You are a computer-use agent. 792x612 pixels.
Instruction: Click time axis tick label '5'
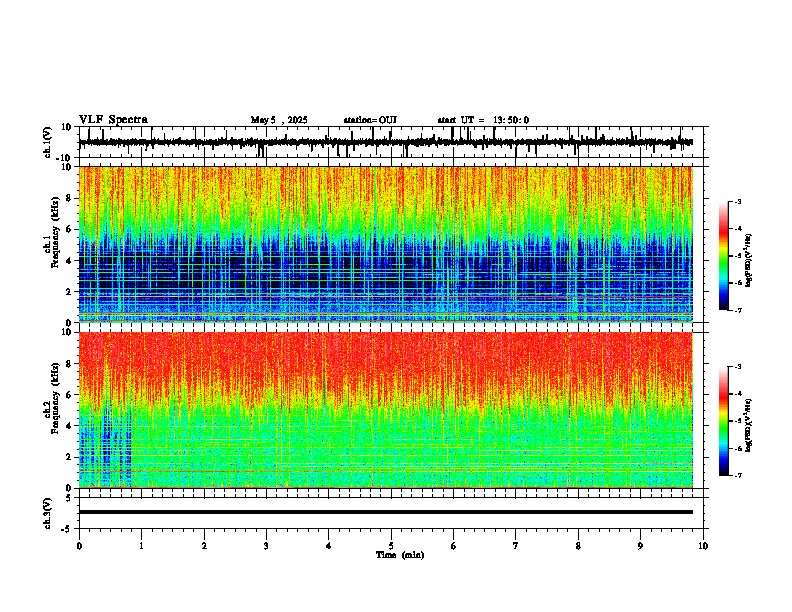coord(391,546)
